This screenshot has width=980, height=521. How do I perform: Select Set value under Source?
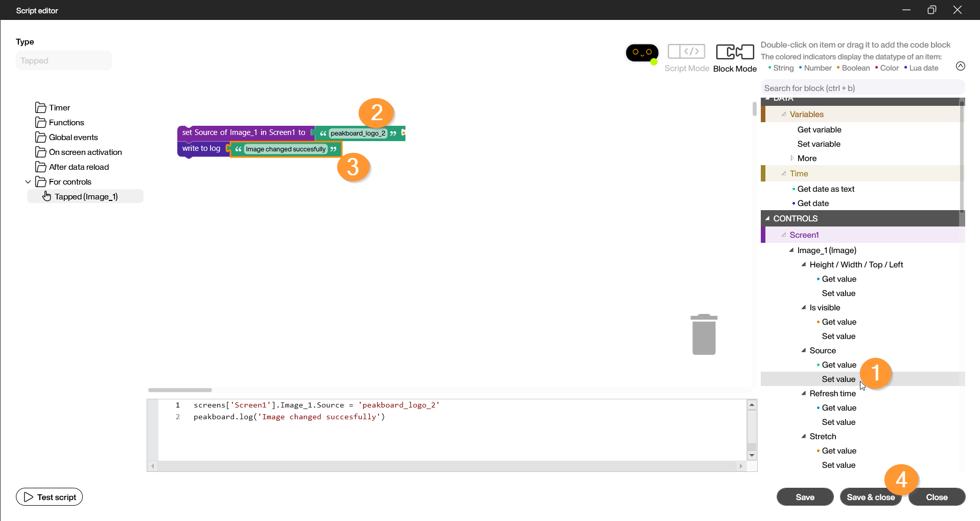coord(838,379)
